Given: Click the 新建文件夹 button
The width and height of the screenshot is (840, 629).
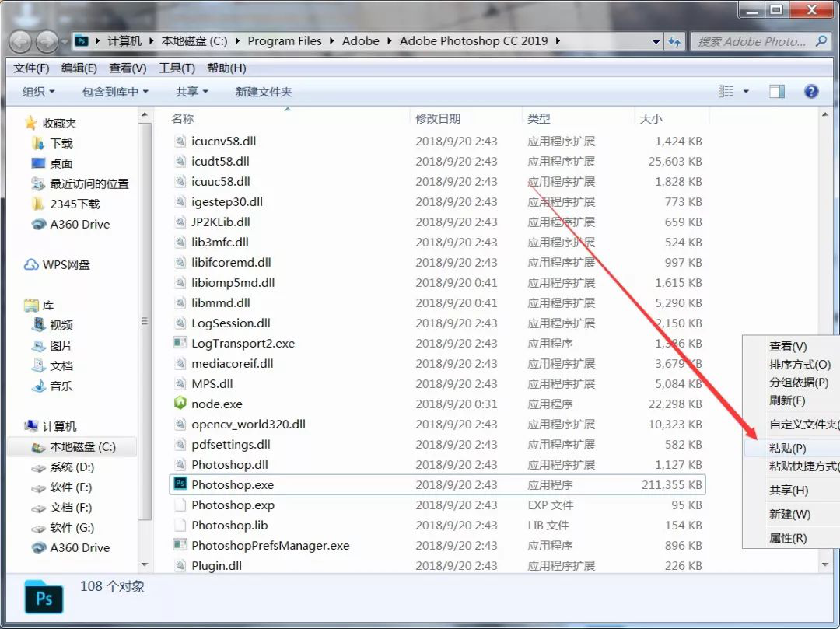Looking at the screenshot, I should (264, 92).
